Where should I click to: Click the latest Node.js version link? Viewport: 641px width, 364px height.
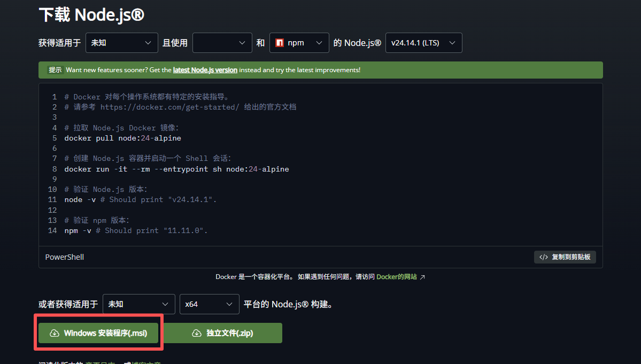coord(205,70)
